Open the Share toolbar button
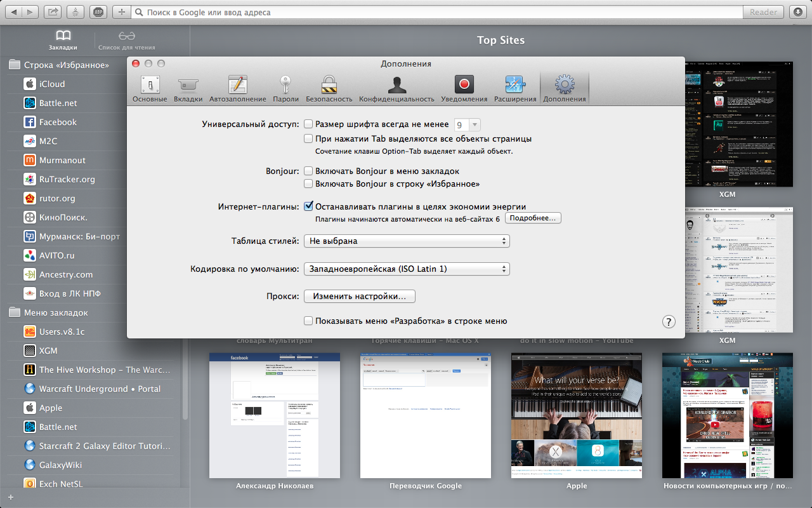812x508 pixels. click(x=54, y=12)
